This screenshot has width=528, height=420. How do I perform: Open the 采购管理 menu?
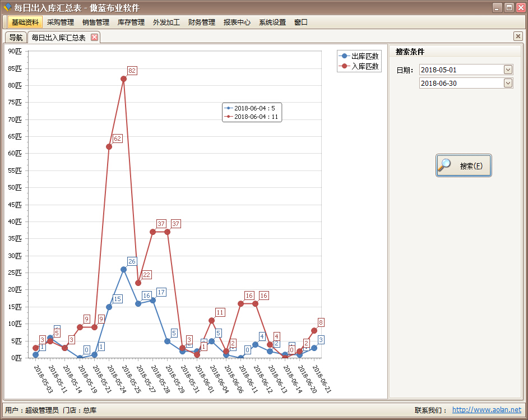pos(61,22)
